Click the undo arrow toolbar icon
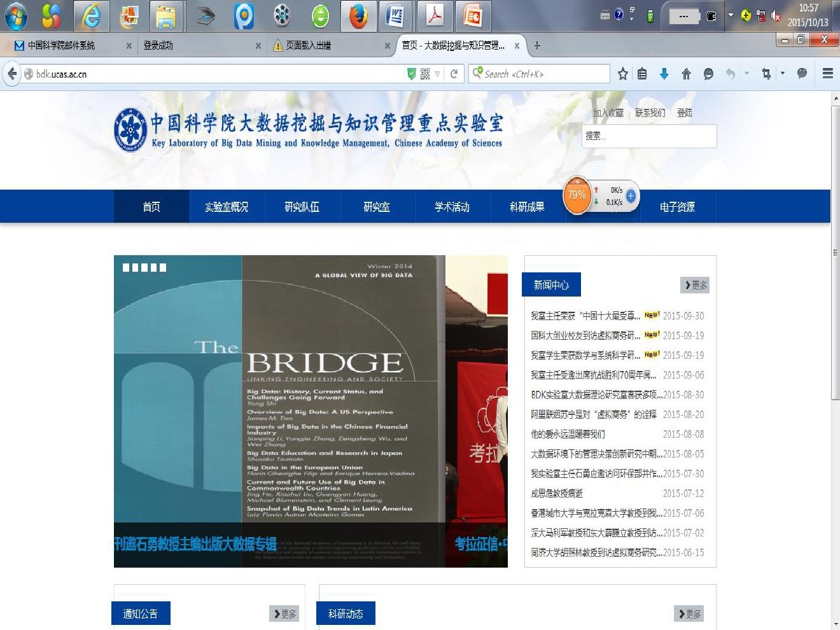This screenshot has width=840, height=630. tap(731, 74)
